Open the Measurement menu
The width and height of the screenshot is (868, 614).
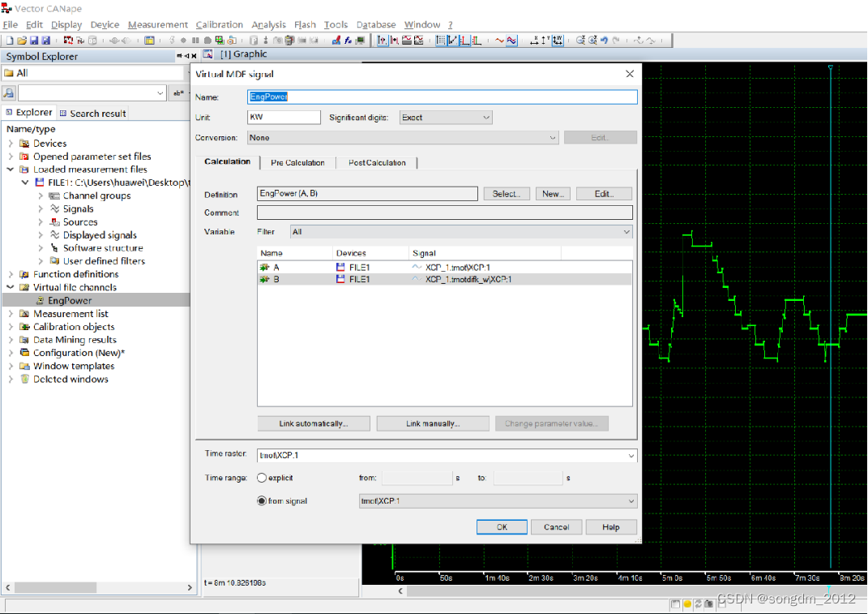(158, 24)
